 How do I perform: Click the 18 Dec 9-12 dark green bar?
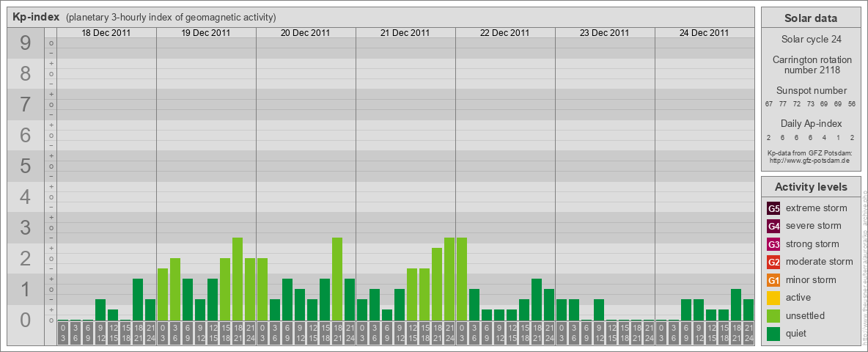click(100, 310)
